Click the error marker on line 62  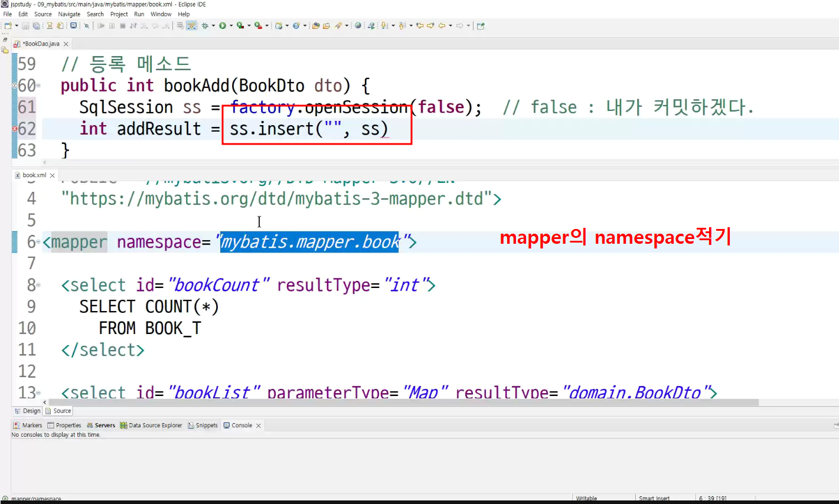point(15,129)
